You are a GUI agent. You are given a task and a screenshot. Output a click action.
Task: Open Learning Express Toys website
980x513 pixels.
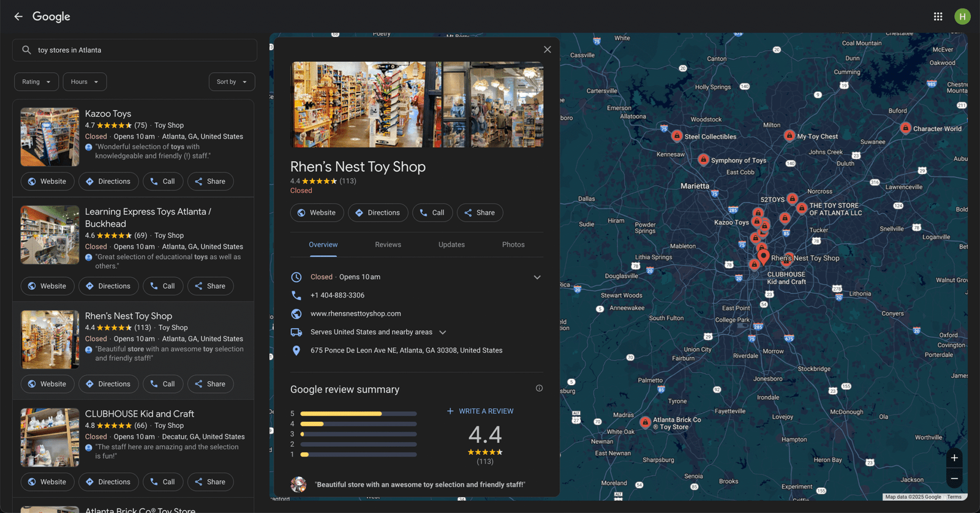pyautogui.click(x=48, y=286)
